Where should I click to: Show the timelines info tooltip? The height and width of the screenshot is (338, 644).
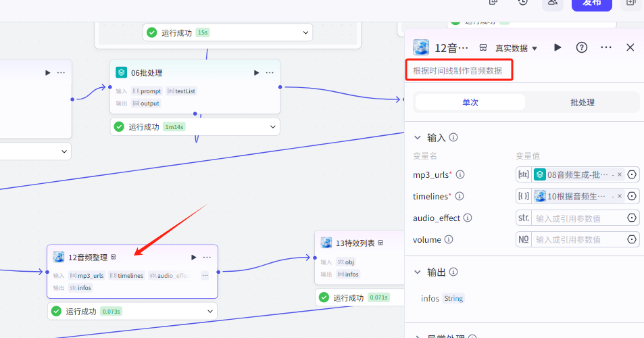pyautogui.click(x=460, y=196)
